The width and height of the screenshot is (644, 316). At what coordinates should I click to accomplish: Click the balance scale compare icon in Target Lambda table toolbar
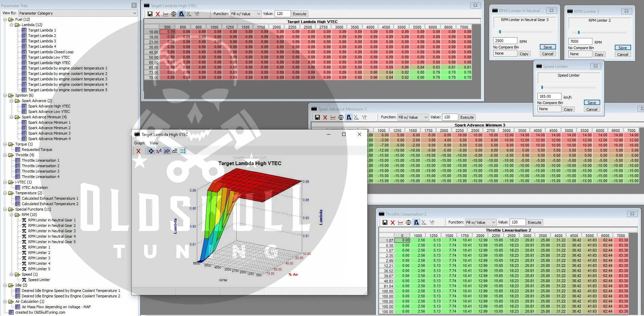tap(173, 14)
